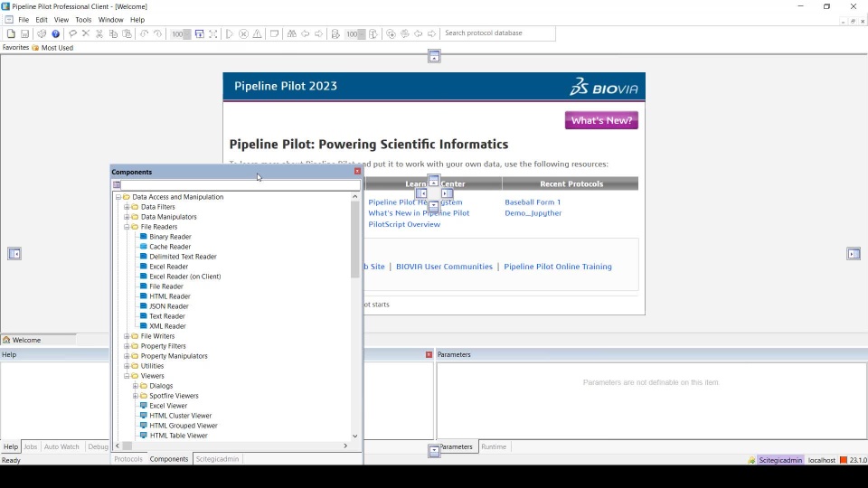
Task: Expand the Spotfire Viewers subfolder
Action: click(136, 396)
